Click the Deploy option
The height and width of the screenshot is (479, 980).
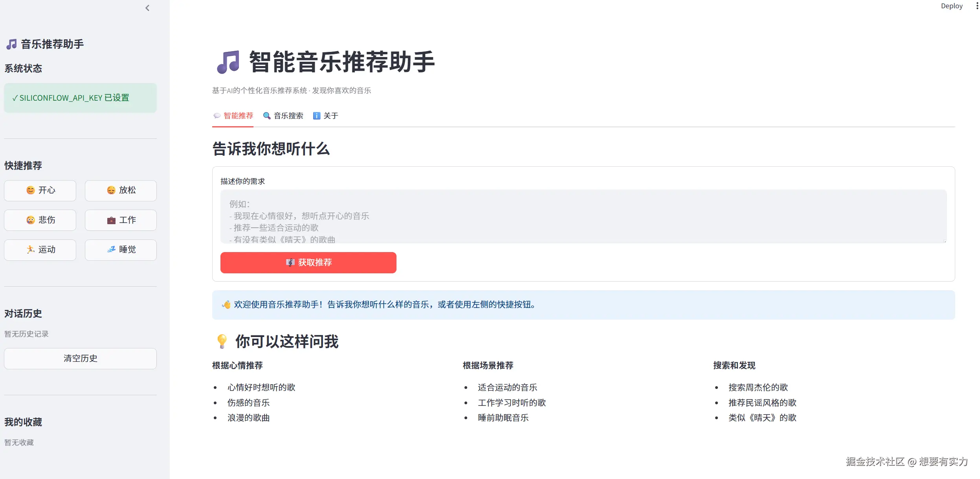[951, 6]
